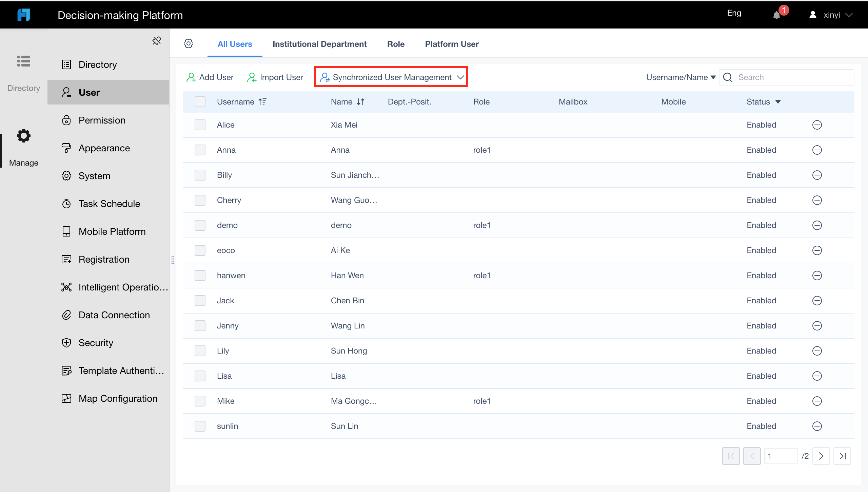The width and height of the screenshot is (868, 492).
Task: Check the checkbox for user Anna
Action: pos(200,150)
